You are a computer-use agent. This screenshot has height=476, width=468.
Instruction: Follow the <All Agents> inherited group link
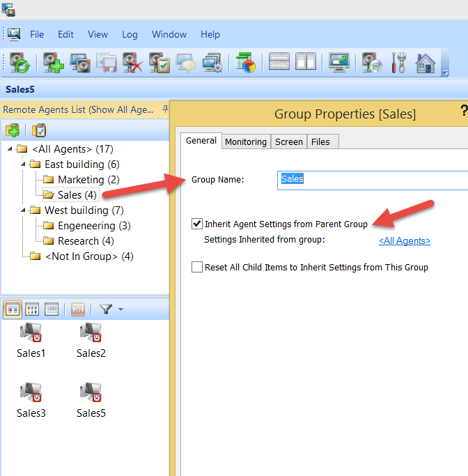coord(405,240)
